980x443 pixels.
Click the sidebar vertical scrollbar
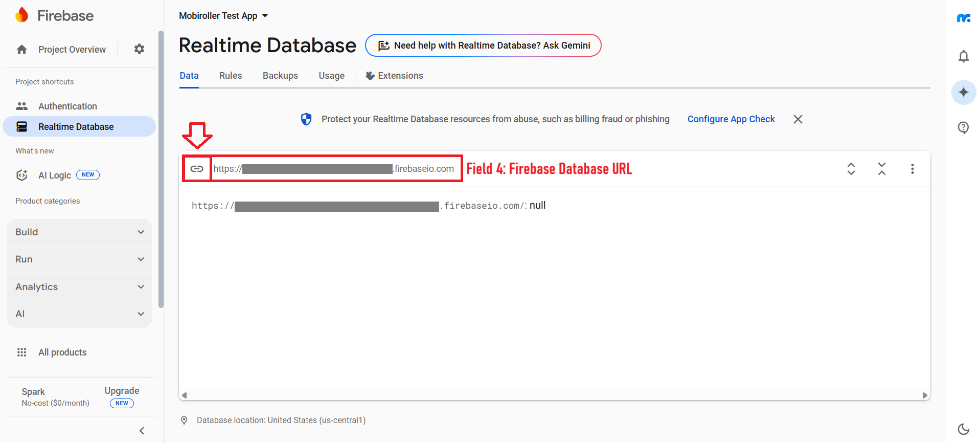coord(161,169)
